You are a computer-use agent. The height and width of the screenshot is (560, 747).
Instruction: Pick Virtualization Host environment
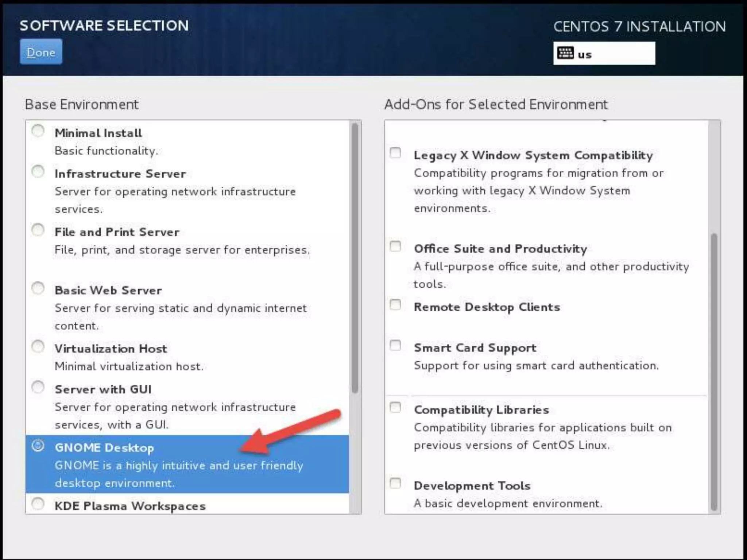38,347
